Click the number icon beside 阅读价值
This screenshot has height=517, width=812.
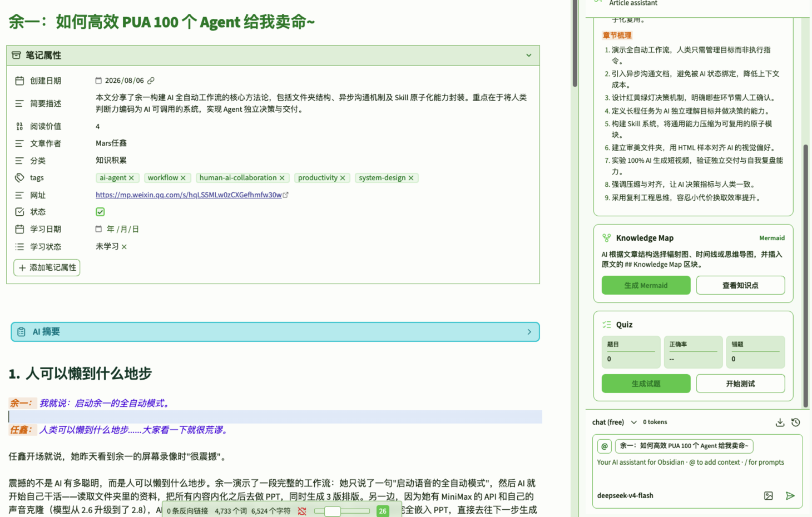[x=19, y=126]
